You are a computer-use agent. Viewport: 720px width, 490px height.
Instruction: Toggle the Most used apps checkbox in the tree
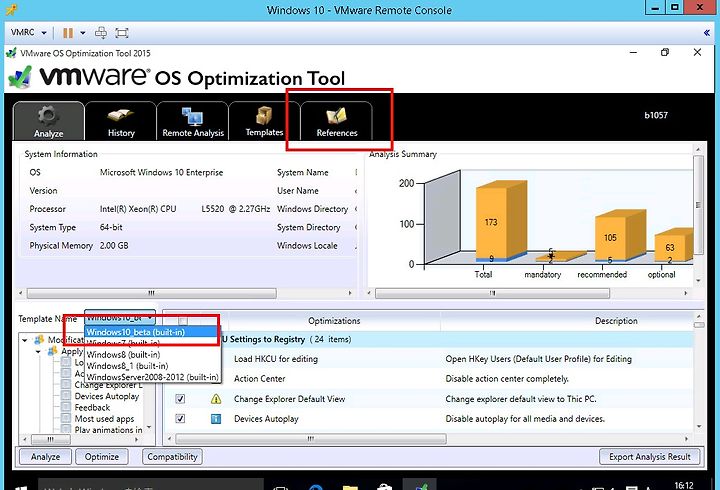(x=67, y=418)
